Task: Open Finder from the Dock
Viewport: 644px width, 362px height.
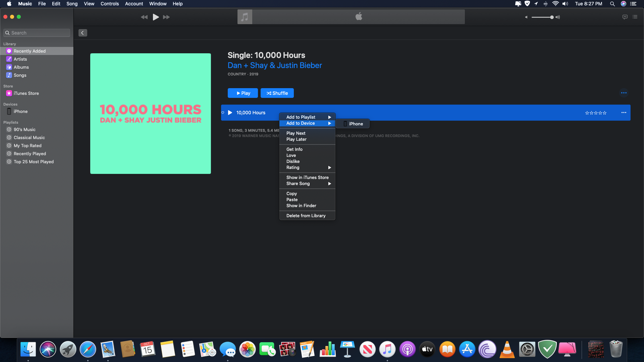Action: (x=28, y=350)
